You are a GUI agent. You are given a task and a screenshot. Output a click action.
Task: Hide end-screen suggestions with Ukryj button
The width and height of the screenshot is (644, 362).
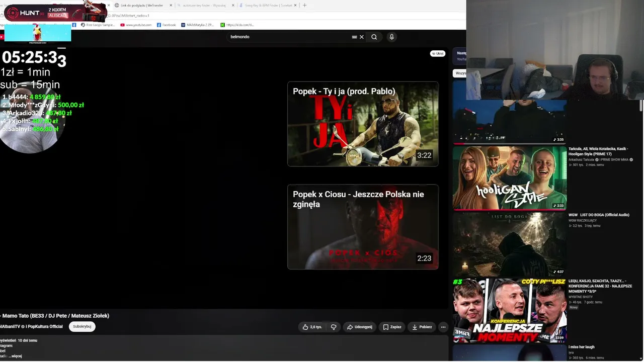(x=438, y=53)
